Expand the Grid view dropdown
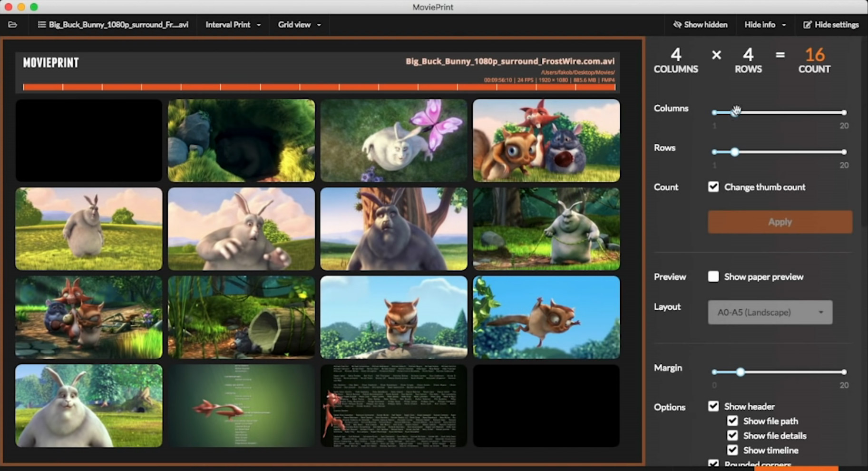 tap(299, 25)
